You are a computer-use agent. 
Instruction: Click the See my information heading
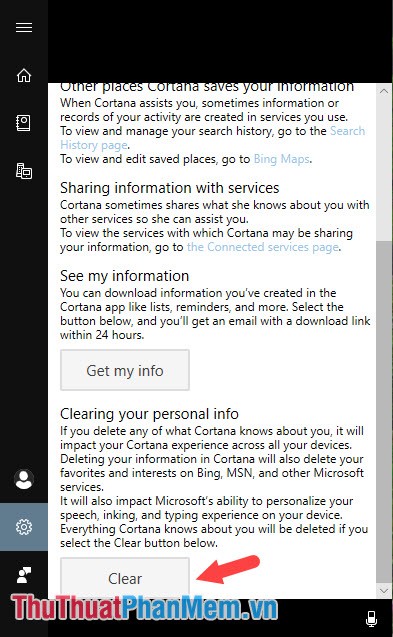pos(124,276)
